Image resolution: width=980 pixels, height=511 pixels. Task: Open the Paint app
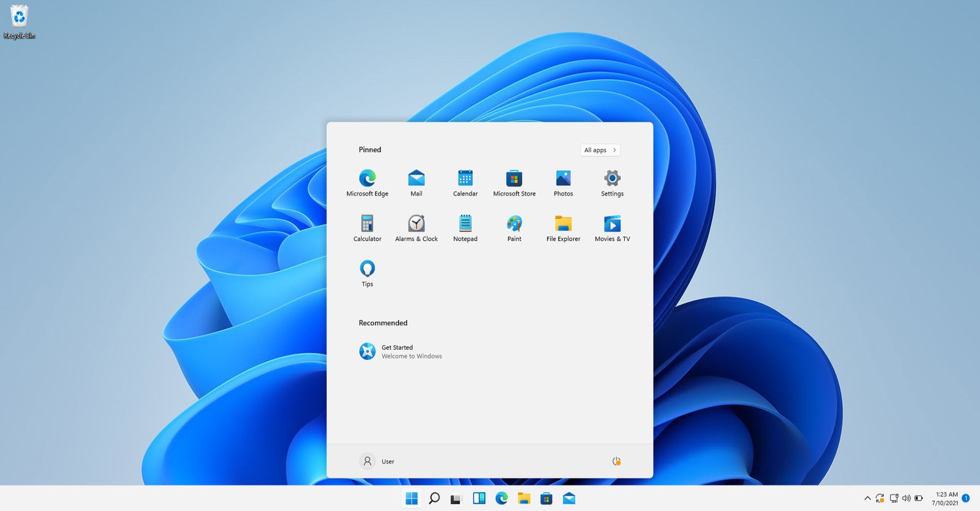click(x=514, y=229)
